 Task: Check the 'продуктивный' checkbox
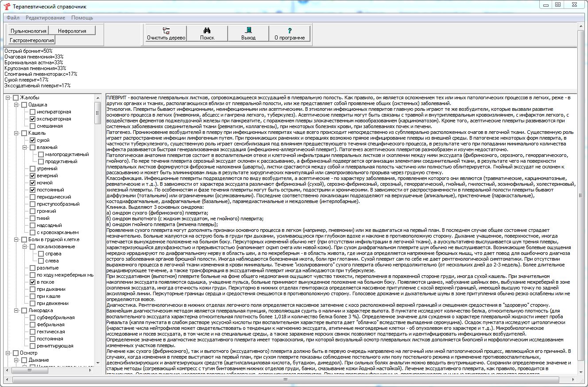[x=41, y=161]
